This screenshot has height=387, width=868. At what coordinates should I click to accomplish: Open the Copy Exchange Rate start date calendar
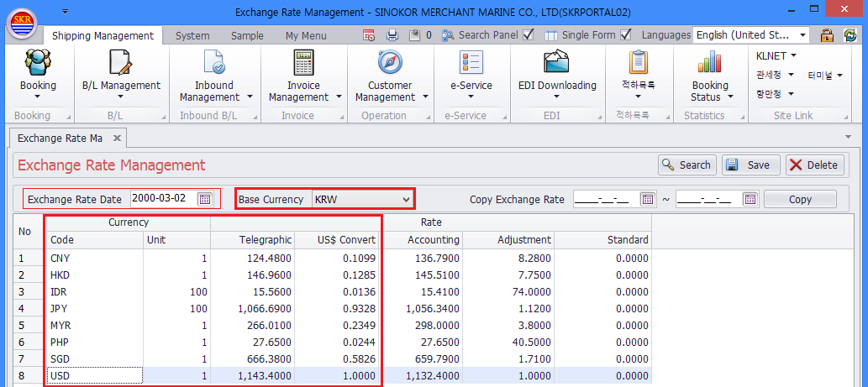pos(648,200)
